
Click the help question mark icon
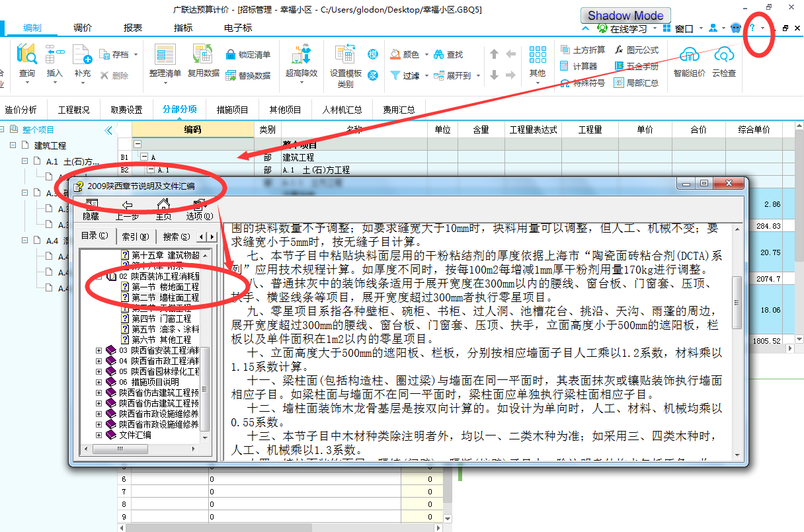[752, 28]
